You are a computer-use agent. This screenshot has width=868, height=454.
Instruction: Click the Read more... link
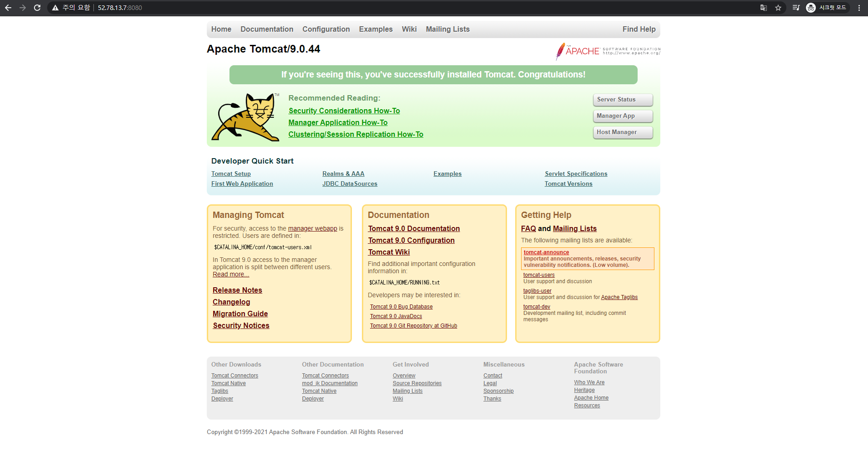[x=231, y=274]
